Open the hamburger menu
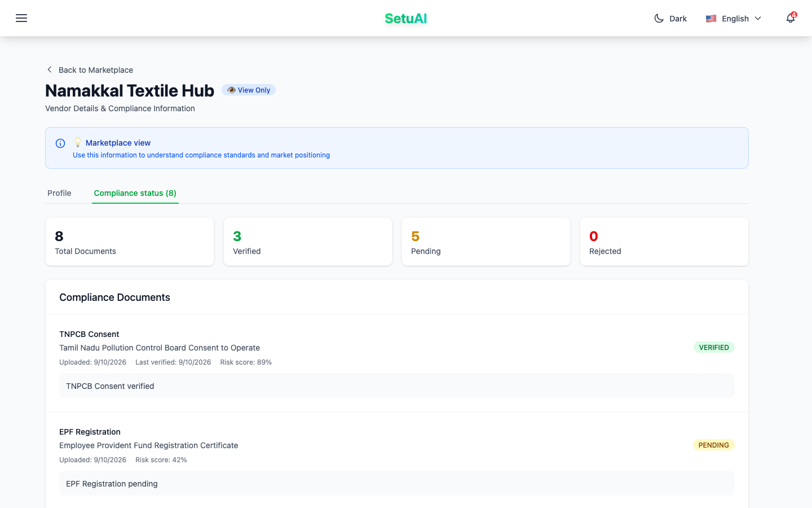The image size is (812, 508). coord(21,18)
